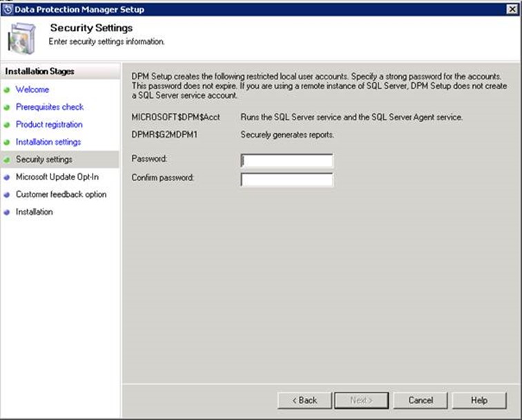Focus the Password input field
The image size is (522, 420).
tap(287, 161)
